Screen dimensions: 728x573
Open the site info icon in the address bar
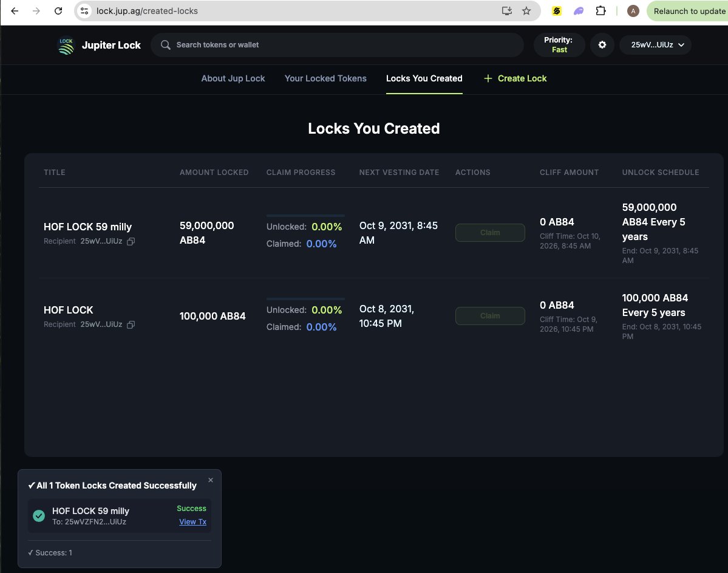84,11
